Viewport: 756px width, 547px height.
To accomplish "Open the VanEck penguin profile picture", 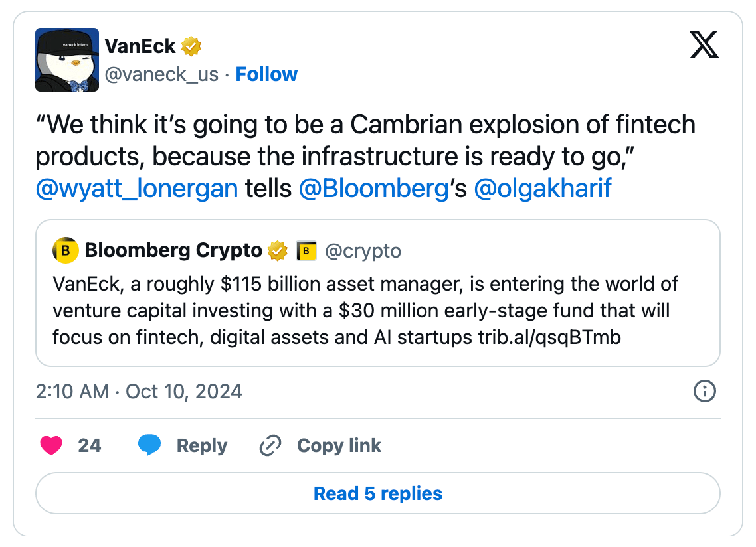I will coord(67,60).
